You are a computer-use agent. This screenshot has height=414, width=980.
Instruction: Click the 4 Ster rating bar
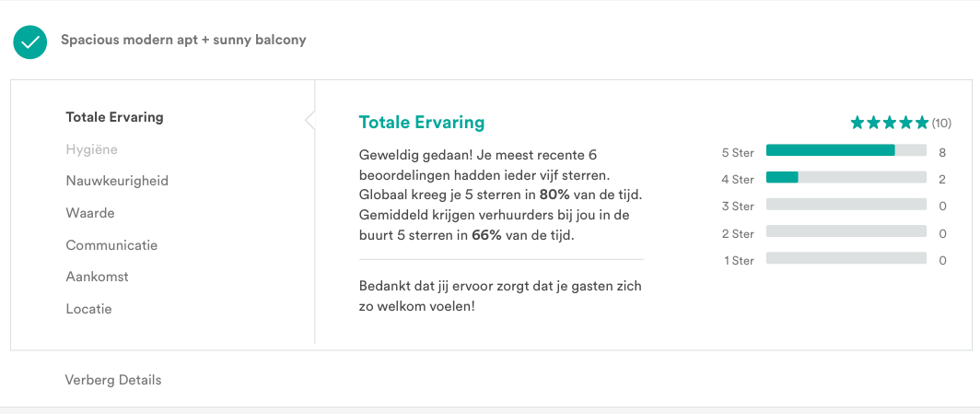(846, 177)
